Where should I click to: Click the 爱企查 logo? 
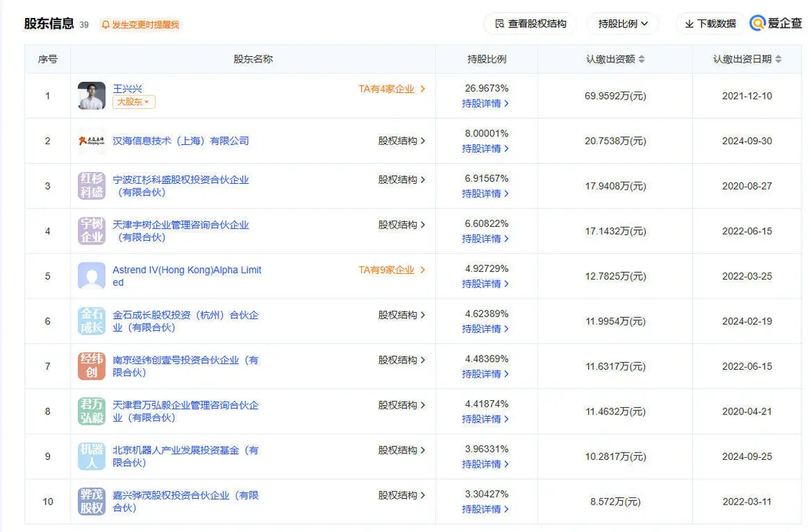776,23
